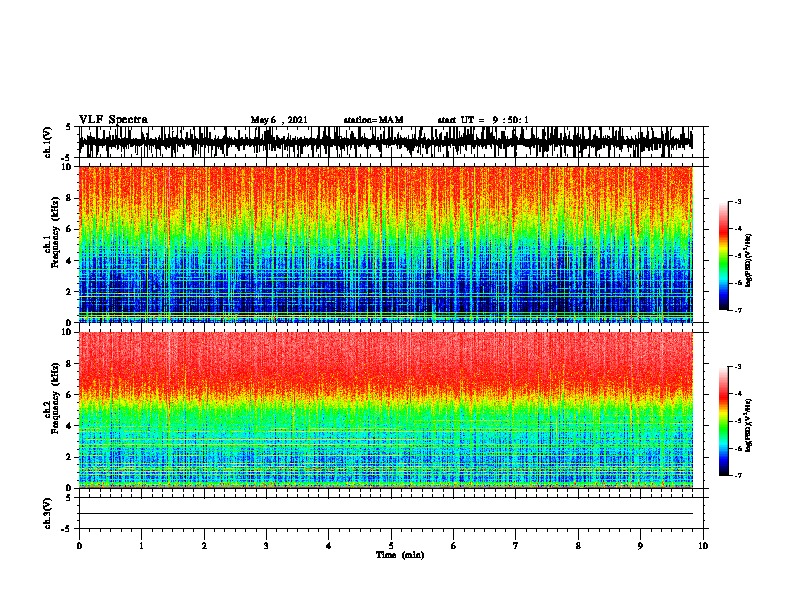This screenshot has width=792, height=612.
Task: Click the ch.2 spectrogram color scale bar
Action: pos(723,421)
